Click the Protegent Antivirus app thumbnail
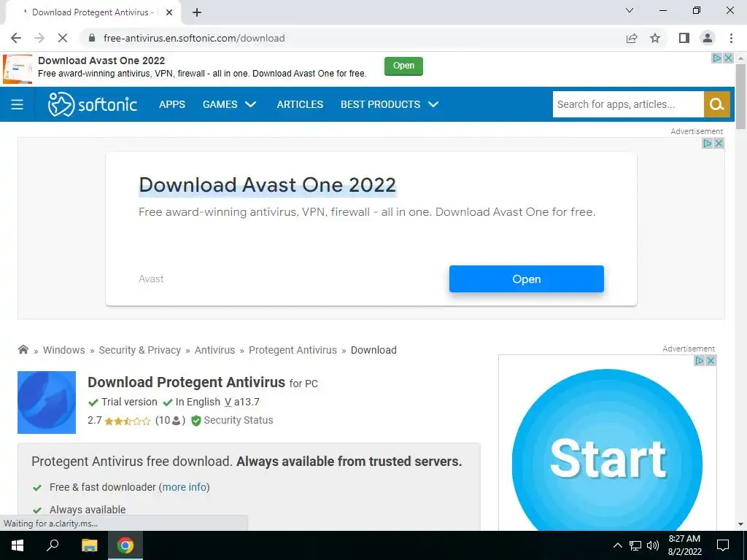The image size is (747, 560). [x=47, y=402]
